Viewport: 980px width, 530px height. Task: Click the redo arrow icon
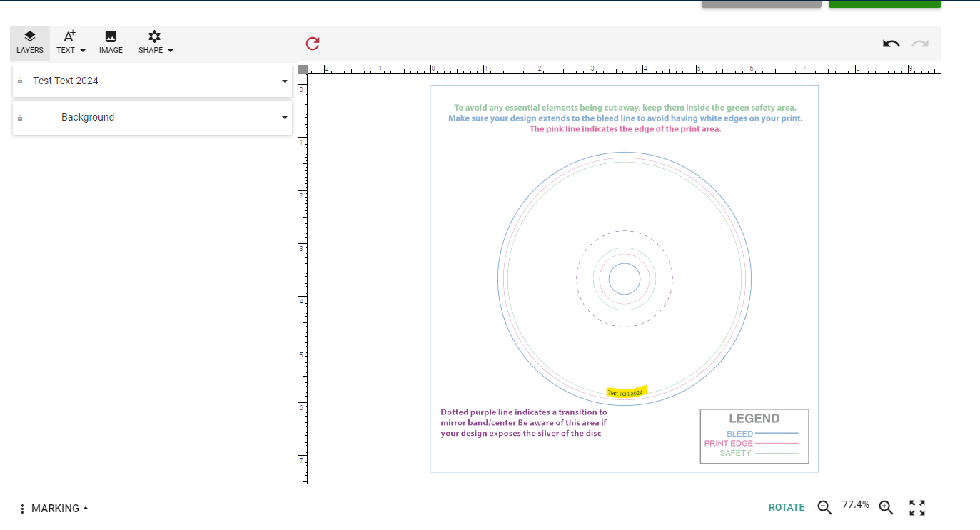(x=920, y=44)
